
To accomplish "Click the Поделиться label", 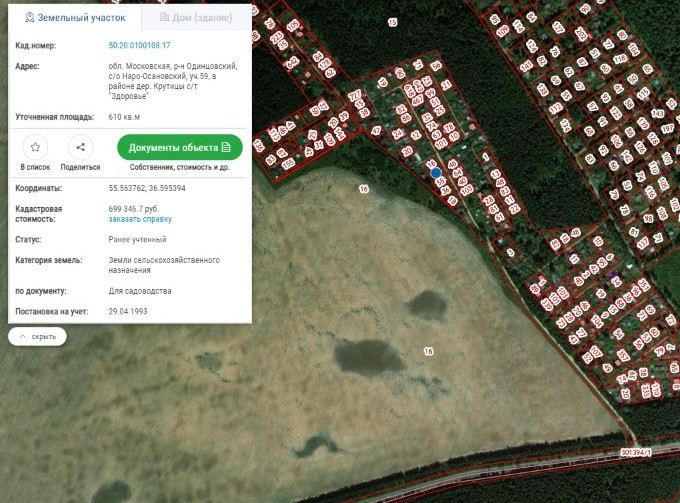I will pos(80,167).
